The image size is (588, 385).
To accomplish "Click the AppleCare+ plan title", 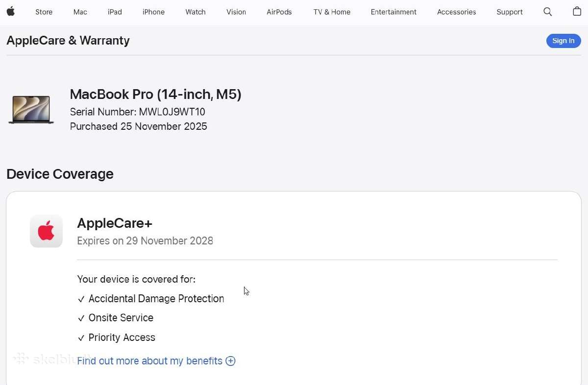I will (x=115, y=223).
